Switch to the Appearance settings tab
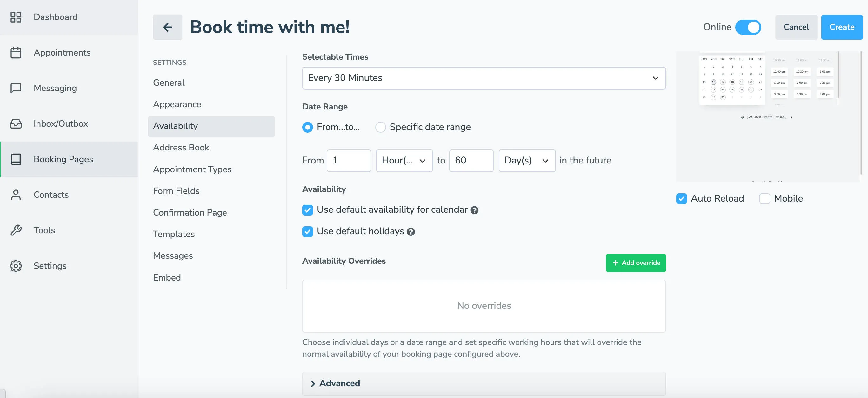868x398 pixels. (x=177, y=104)
